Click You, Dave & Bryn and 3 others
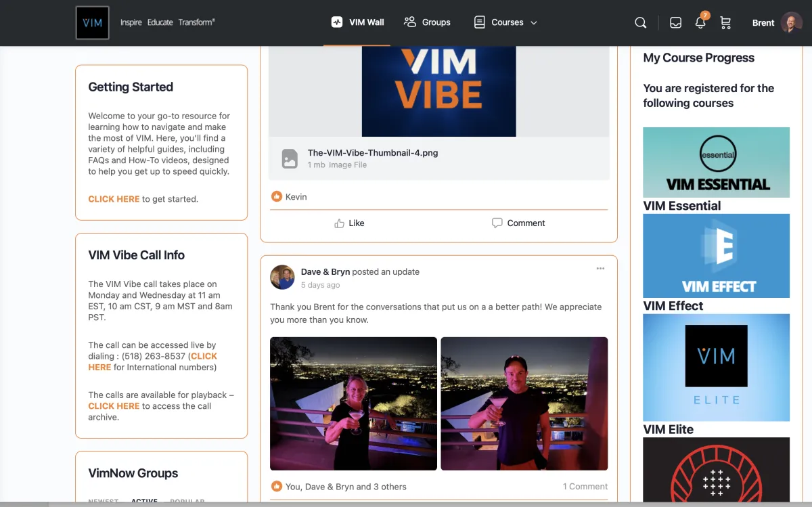Viewport: 812px width, 507px height. [x=346, y=486]
